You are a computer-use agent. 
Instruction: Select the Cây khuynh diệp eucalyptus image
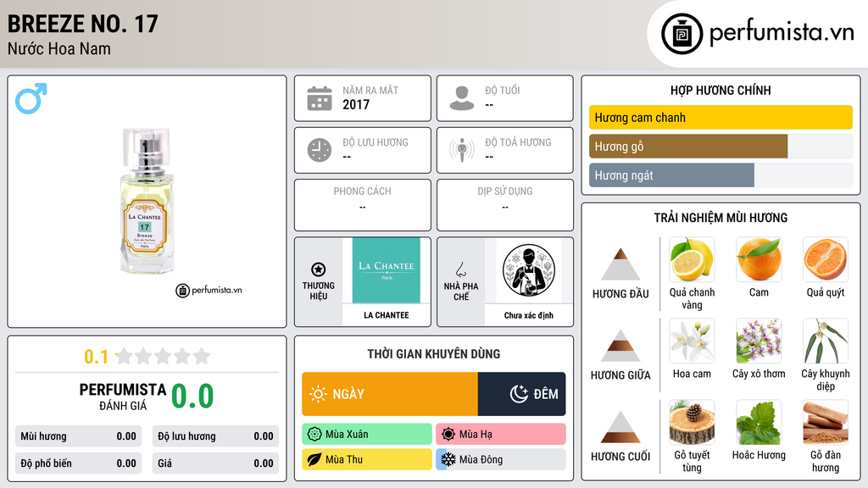pos(826,341)
